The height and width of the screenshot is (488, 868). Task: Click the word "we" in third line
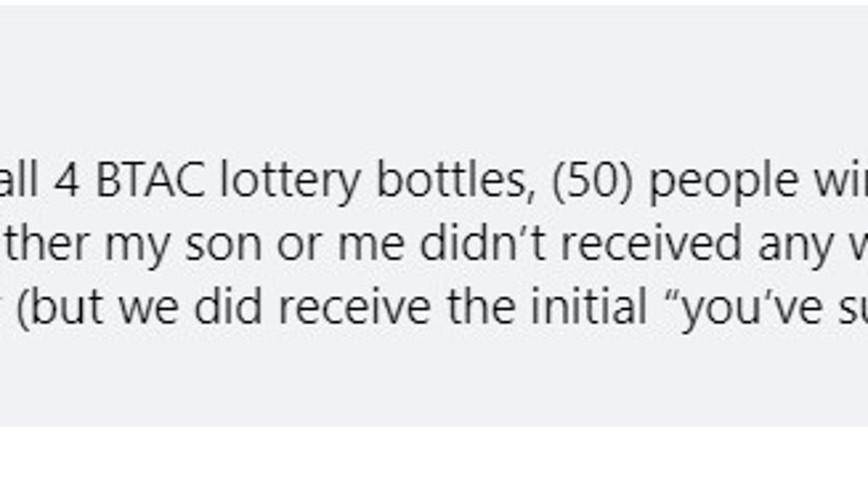point(148,311)
